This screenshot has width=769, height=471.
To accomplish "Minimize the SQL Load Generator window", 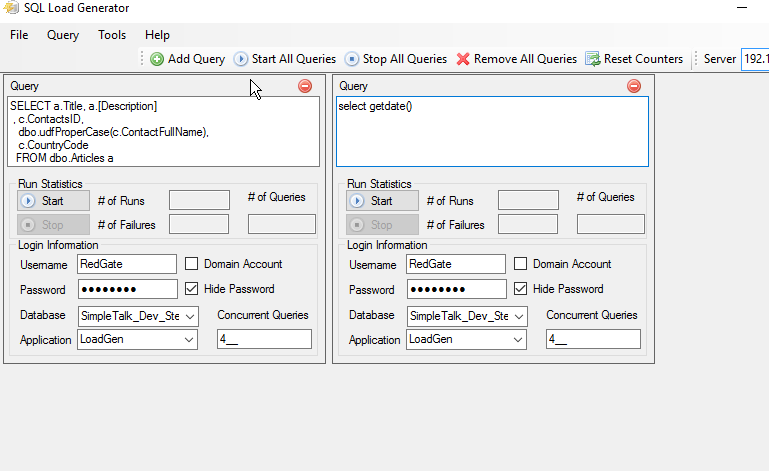I will pos(742,8).
